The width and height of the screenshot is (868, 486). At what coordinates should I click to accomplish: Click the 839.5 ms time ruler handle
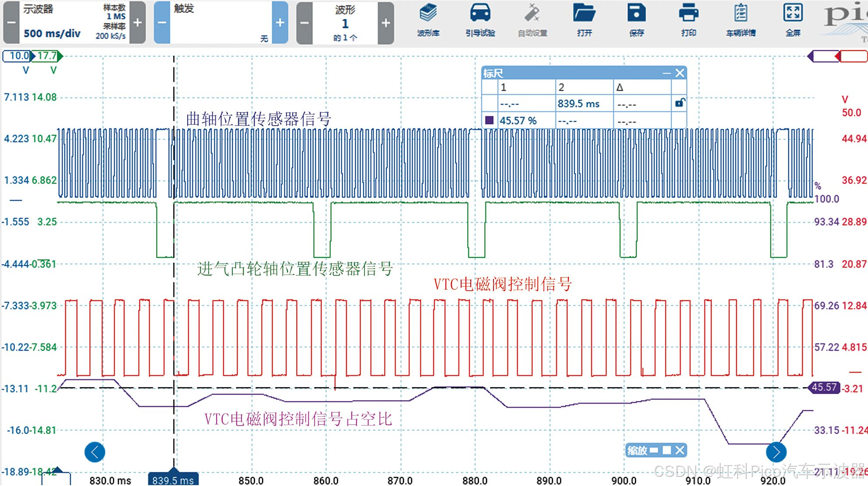(173, 479)
